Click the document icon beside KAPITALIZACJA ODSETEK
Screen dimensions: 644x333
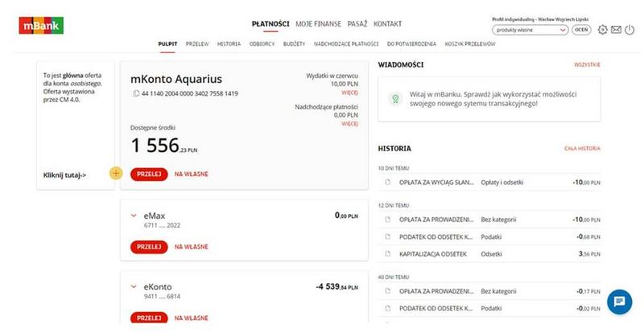[387, 253]
